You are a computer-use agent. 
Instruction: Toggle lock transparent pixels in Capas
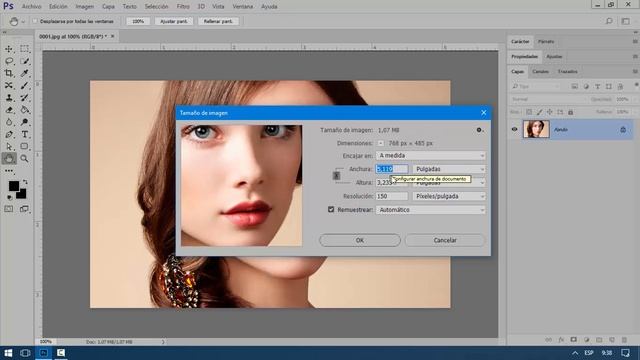529,112
